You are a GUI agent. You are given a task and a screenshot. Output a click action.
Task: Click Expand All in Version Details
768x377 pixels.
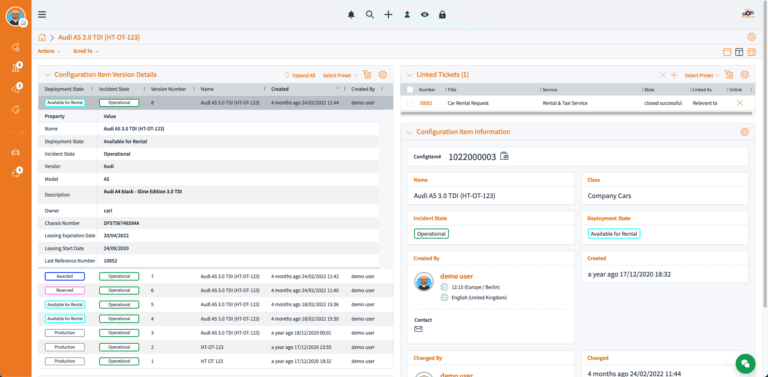click(x=300, y=75)
